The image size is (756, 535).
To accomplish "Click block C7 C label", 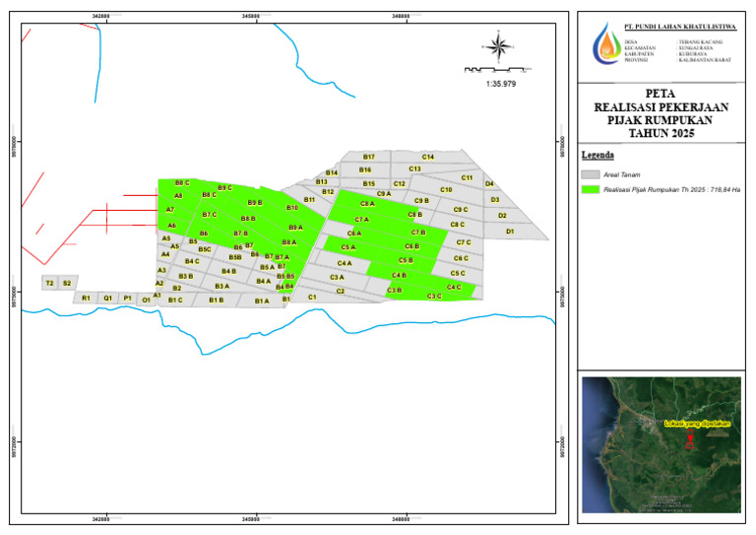I will coord(464,242).
